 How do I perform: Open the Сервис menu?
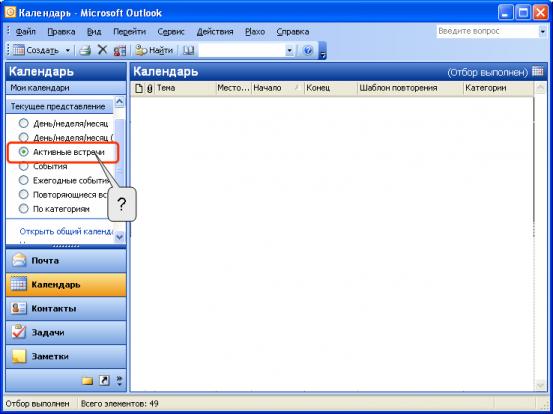(171, 32)
